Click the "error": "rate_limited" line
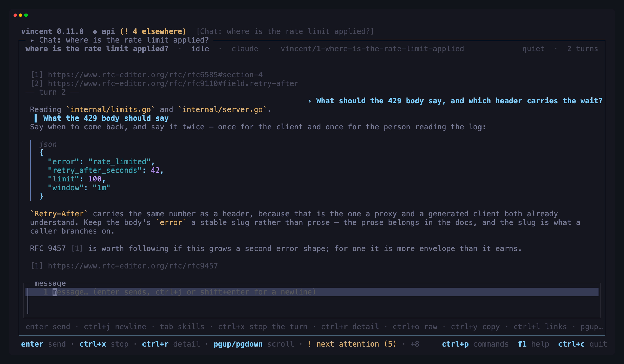Image resolution: width=624 pixels, height=364 pixels. point(101,162)
